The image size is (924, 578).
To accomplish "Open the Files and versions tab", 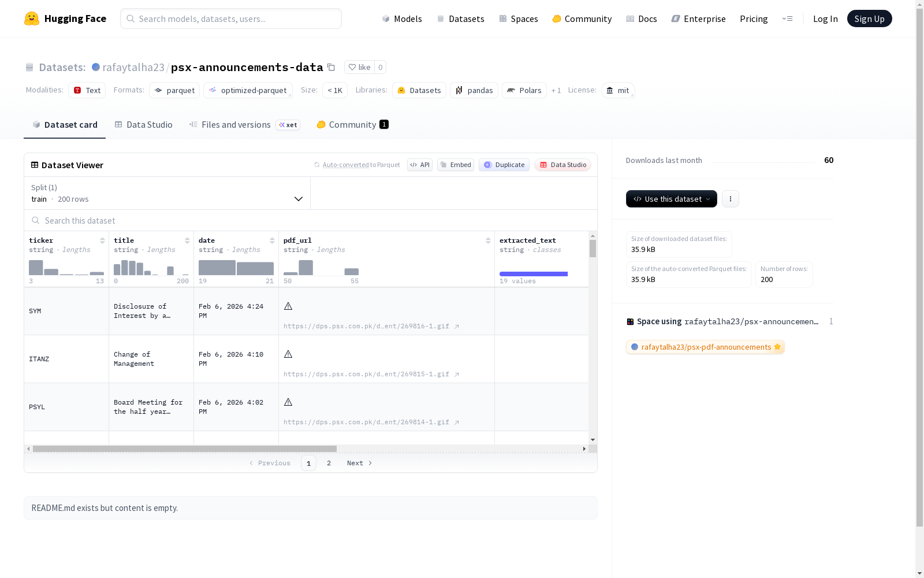I will coord(244,124).
